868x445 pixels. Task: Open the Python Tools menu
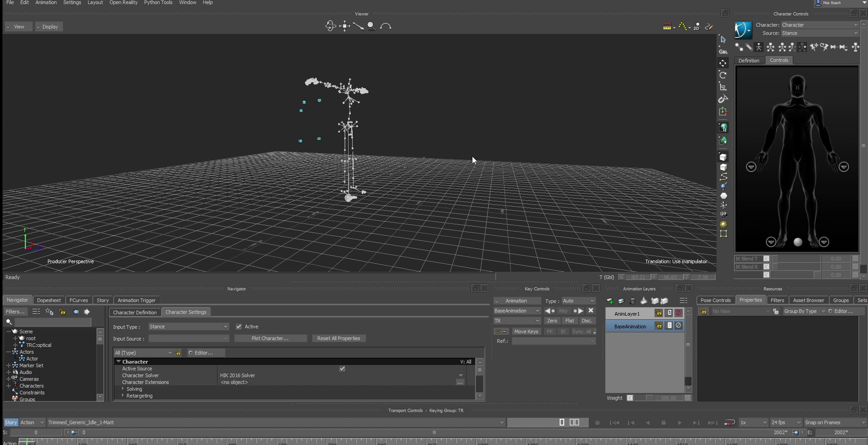158,3
